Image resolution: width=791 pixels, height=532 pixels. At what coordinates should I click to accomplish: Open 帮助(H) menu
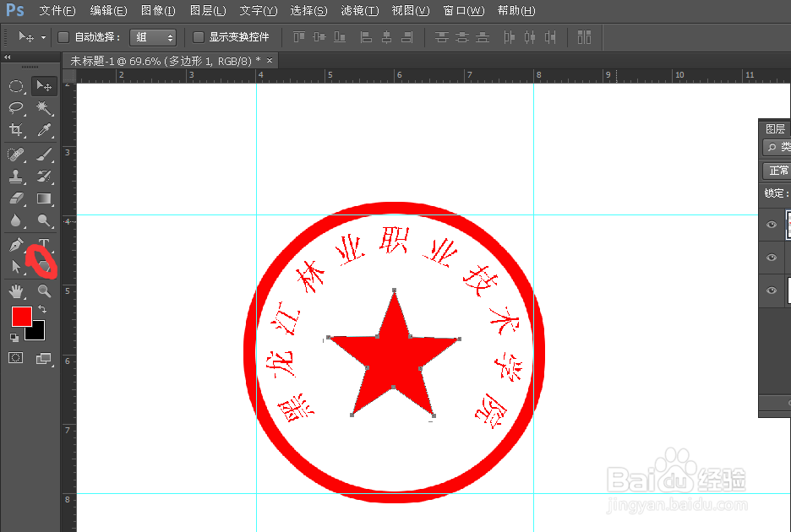(x=516, y=11)
